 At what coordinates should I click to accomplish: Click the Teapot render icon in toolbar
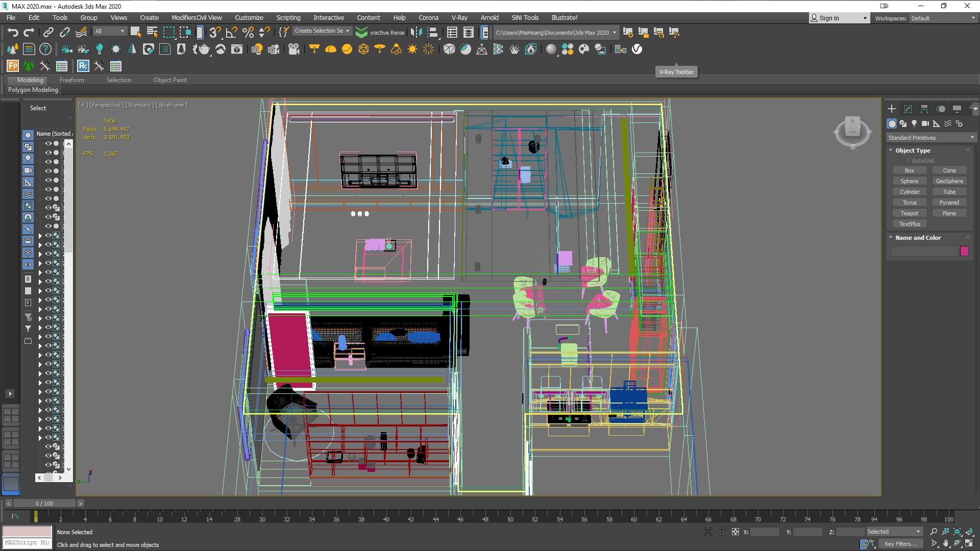click(x=204, y=49)
